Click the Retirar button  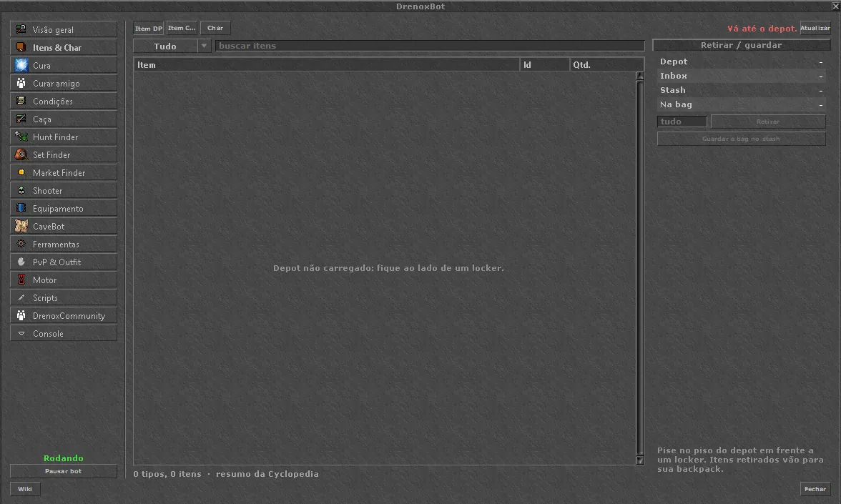pos(768,122)
